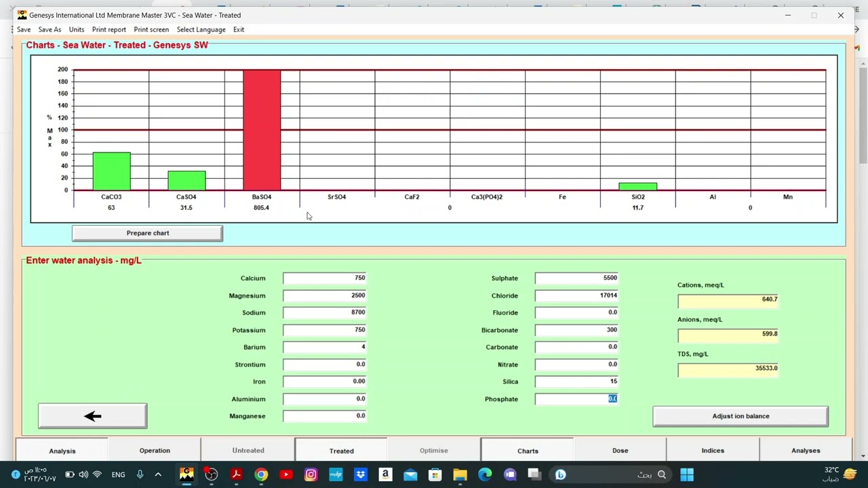Click the Manganese value field
Screen dimensions: 868x488
point(325,416)
